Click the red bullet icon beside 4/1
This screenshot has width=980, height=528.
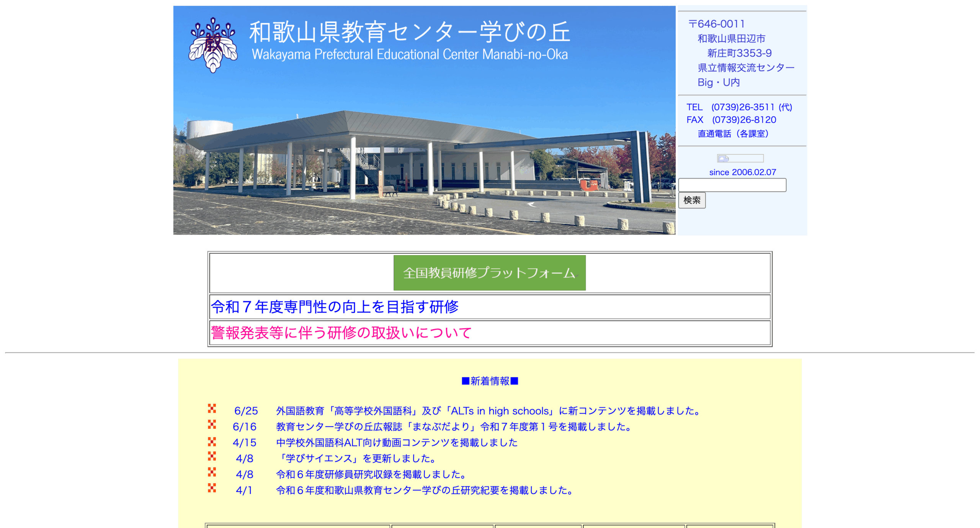pyautogui.click(x=212, y=488)
